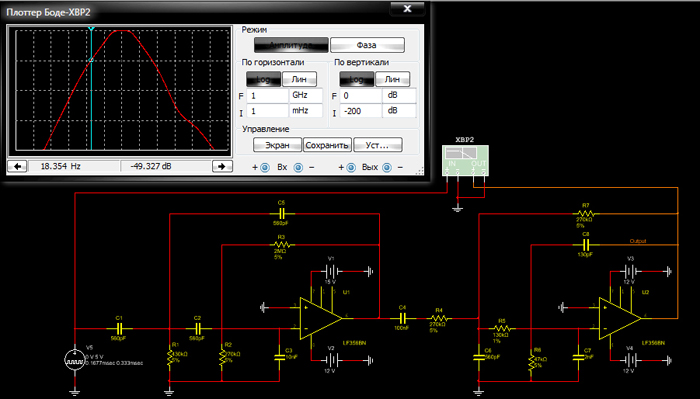700x399 pixels.
Task: Set vertical axis to Лин scale
Action: point(392,79)
